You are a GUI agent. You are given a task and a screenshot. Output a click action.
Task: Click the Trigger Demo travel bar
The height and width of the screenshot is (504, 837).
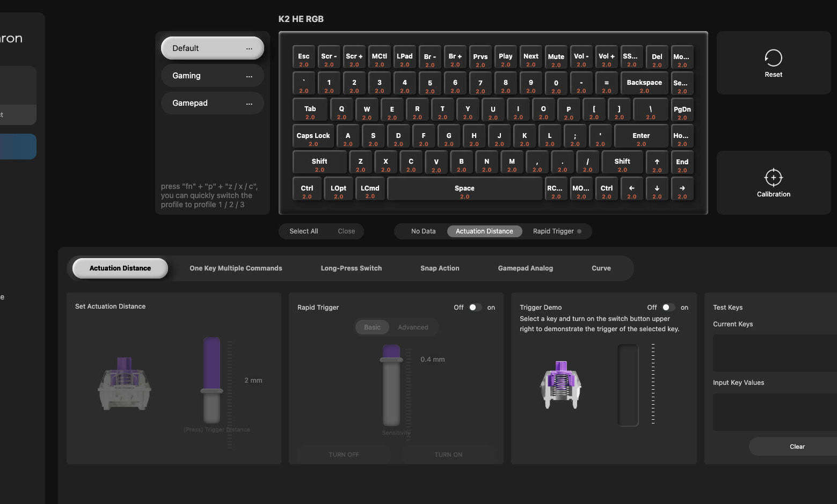(x=628, y=385)
